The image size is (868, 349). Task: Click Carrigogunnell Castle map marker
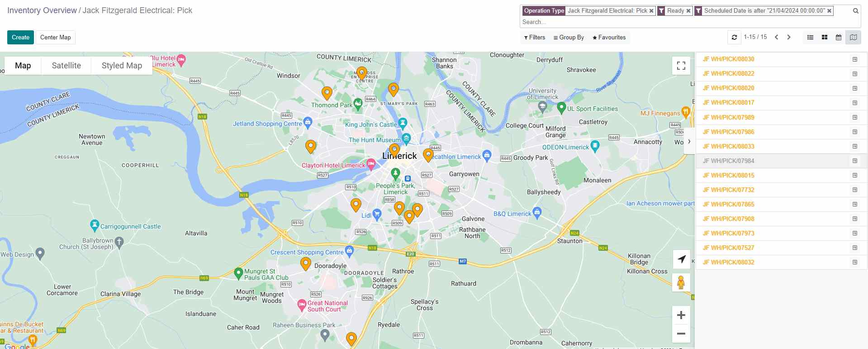pyautogui.click(x=95, y=225)
